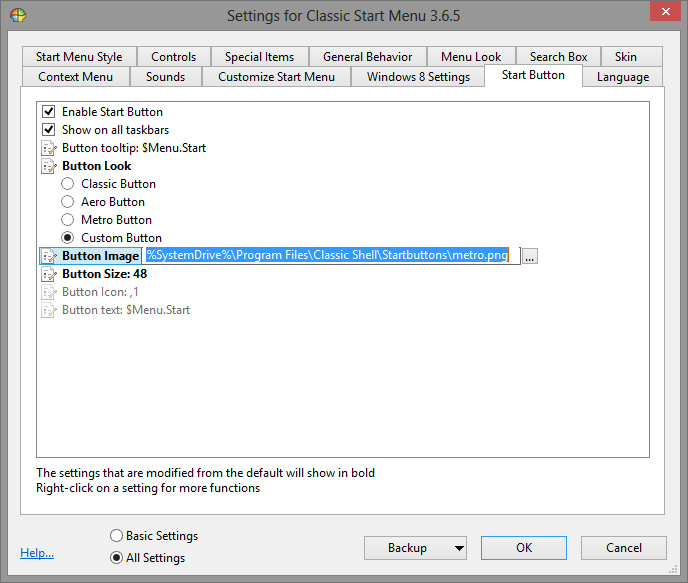The image size is (688, 583).
Task: Open the Help... link
Action: tap(37, 553)
